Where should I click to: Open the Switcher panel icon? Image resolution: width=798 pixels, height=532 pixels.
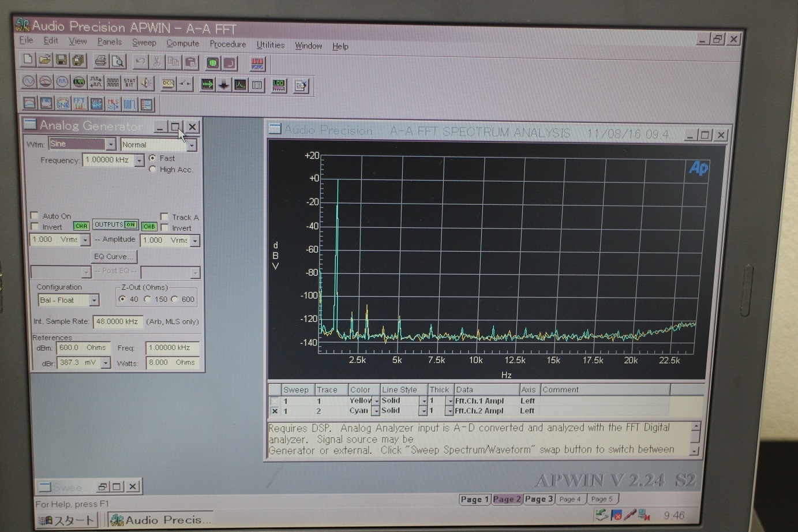185,84
